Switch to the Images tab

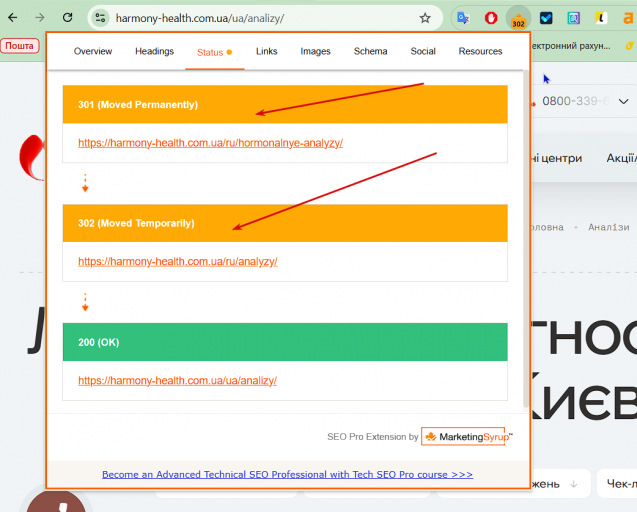click(x=315, y=51)
